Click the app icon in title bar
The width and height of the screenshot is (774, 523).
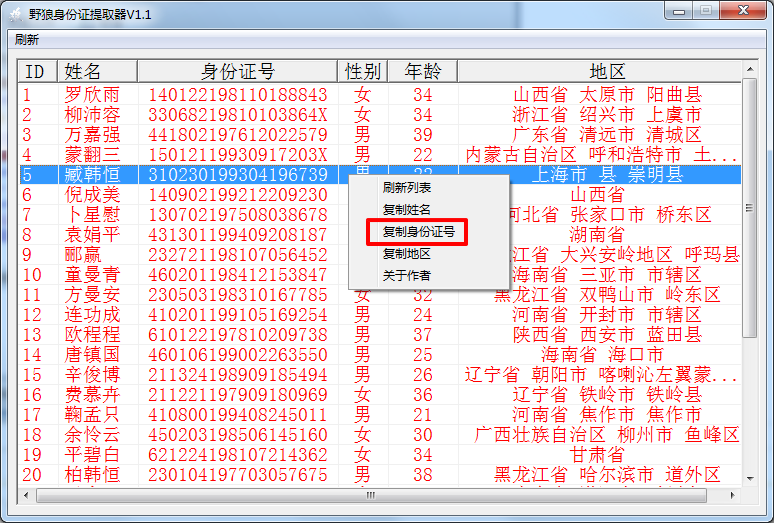pyautogui.click(x=16, y=14)
